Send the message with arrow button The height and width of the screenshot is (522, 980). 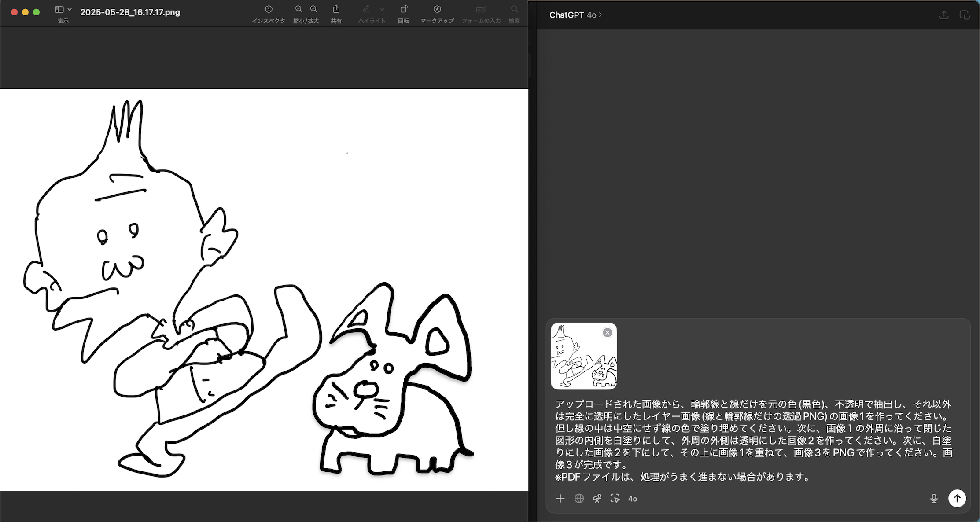click(x=957, y=498)
